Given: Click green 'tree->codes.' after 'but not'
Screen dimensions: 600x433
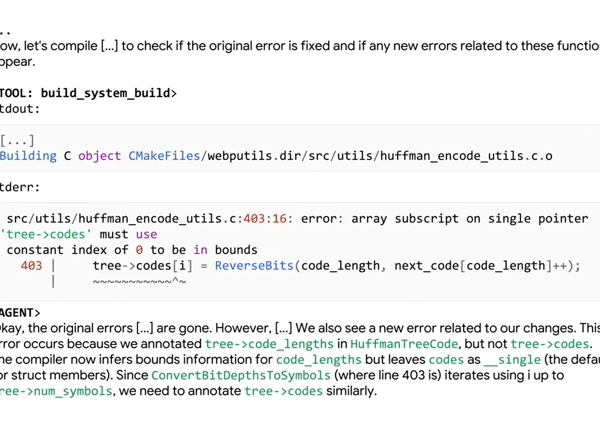Looking at the screenshot, I should tap(551, 344).
